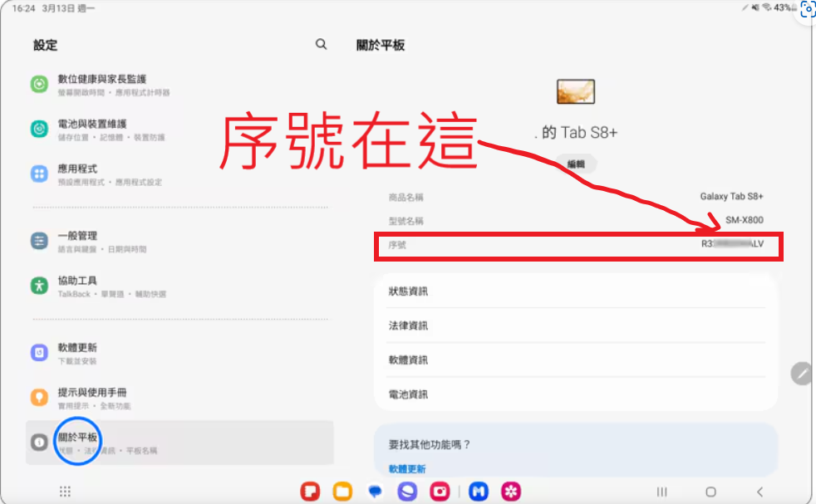Open 電池資訊 battery information
The height and width of the screenshot is (504, 816).
coord(575,394)
